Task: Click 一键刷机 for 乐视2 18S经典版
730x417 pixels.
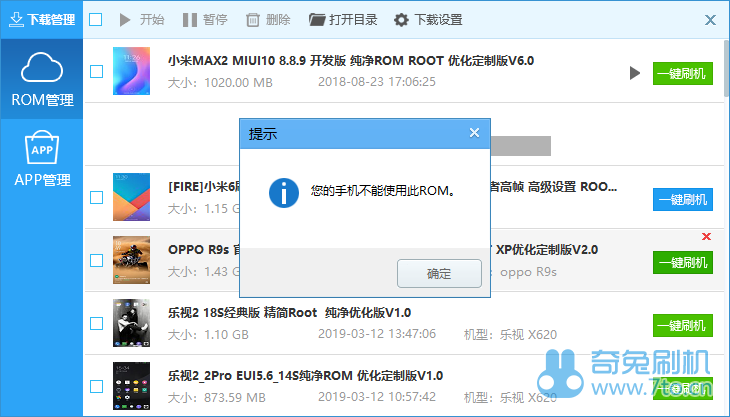Action: 683,325
